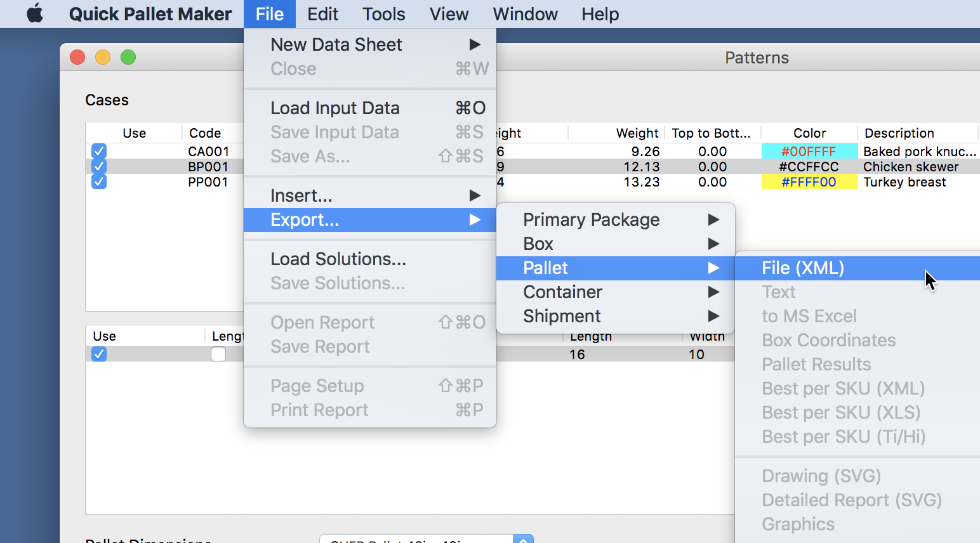This screenshot has width=980, height=543.
Task: Open the Edit menu
Action: (x=322, y=14)
